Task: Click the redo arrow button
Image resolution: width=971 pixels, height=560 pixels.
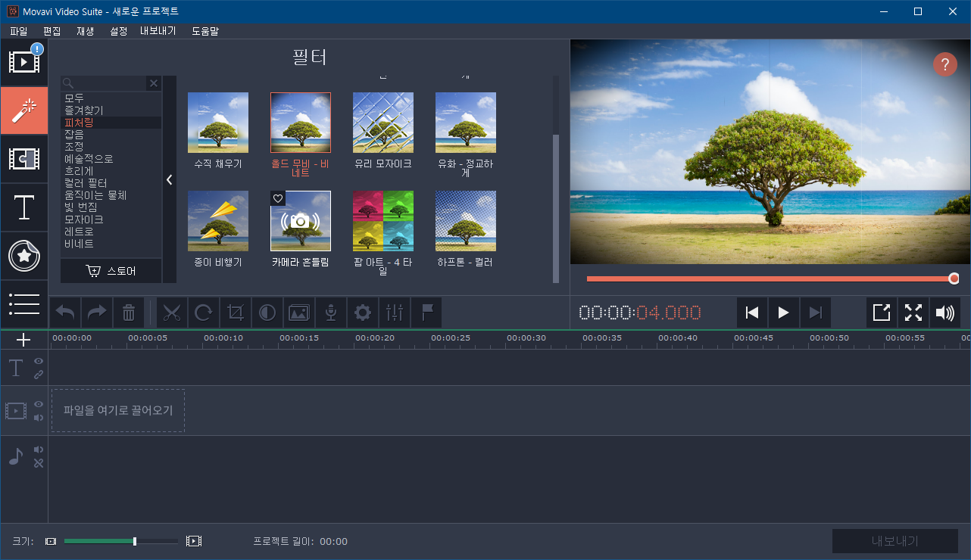Action: [x=97, y=313]
